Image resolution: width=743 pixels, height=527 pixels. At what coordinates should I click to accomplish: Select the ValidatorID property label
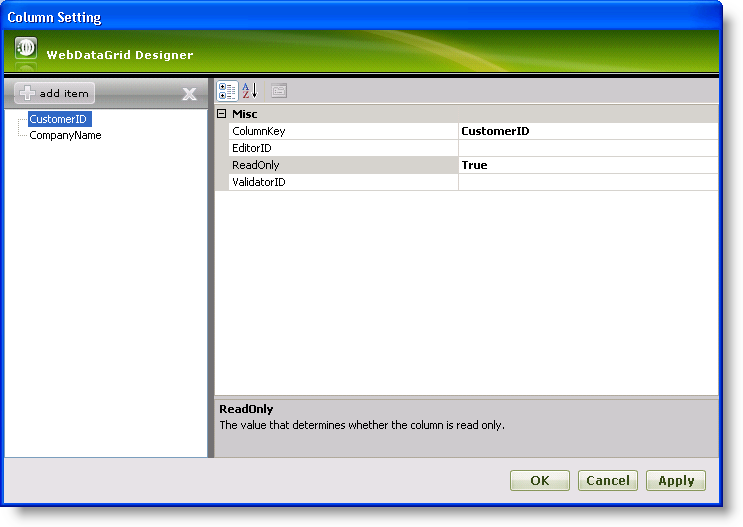pyautogui.click(x=344, y=182)
